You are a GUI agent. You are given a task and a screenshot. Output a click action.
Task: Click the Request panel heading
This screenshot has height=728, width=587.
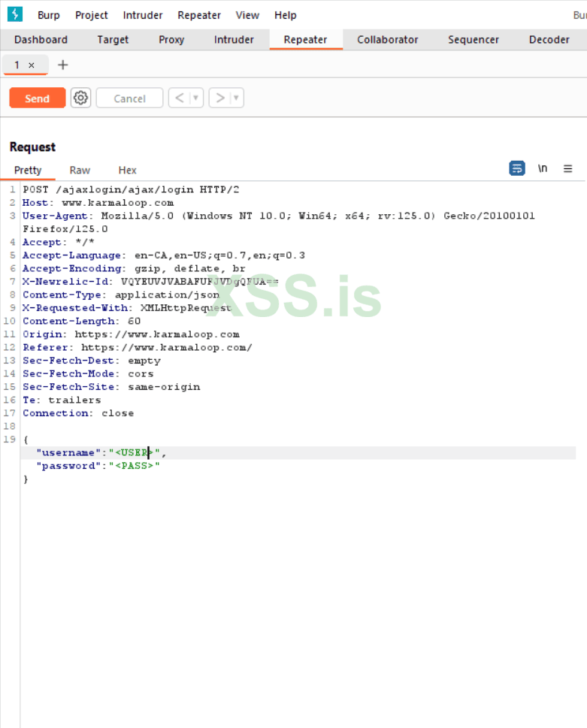click(x=32, y=147)
